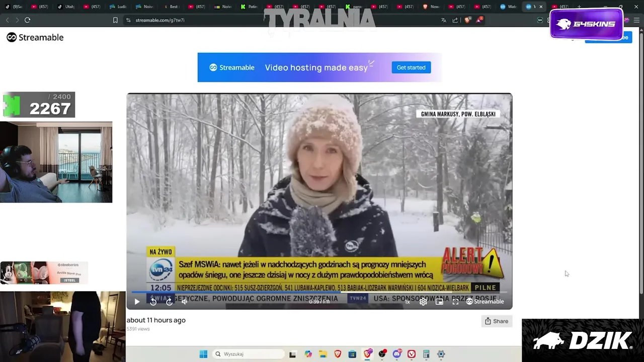Image resolution: width=644 pixels, height=362 pixels.
Task: Open the translate page icon in address bar
Action: (x=444, y=20)
